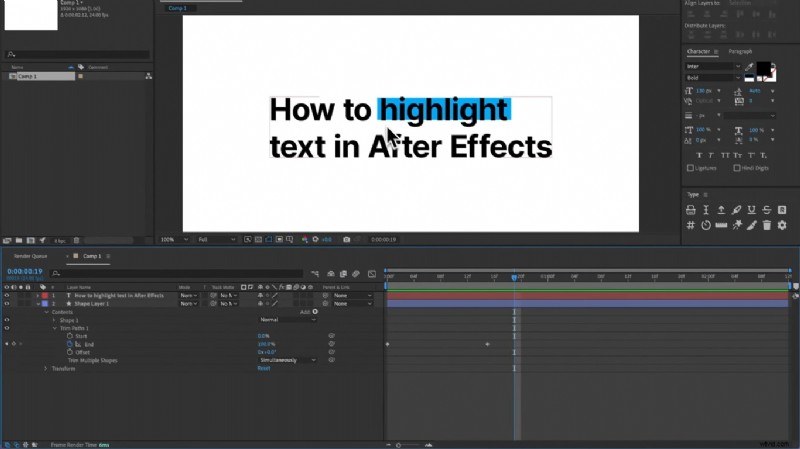The width and height of the screenshot is (800, 449).
Task: Hide the text layer with eye icon
Action: (x=7, y=295)
